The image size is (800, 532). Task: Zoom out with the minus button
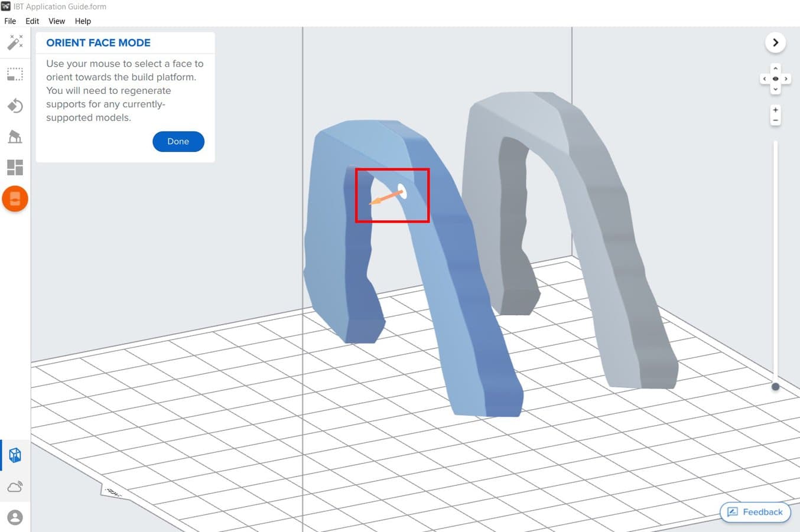pyautogui.click(x=775, y=120)
